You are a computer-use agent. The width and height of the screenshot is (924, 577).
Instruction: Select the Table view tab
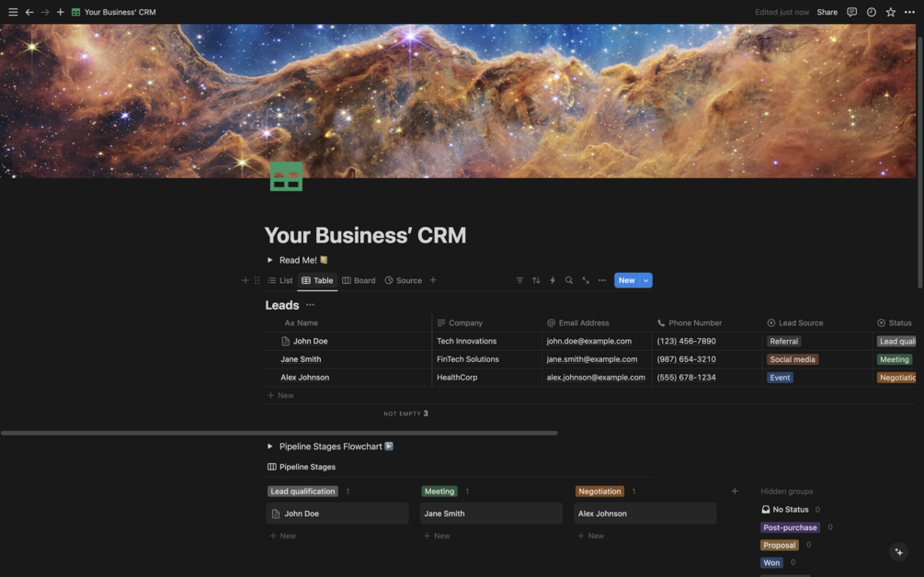317,280
